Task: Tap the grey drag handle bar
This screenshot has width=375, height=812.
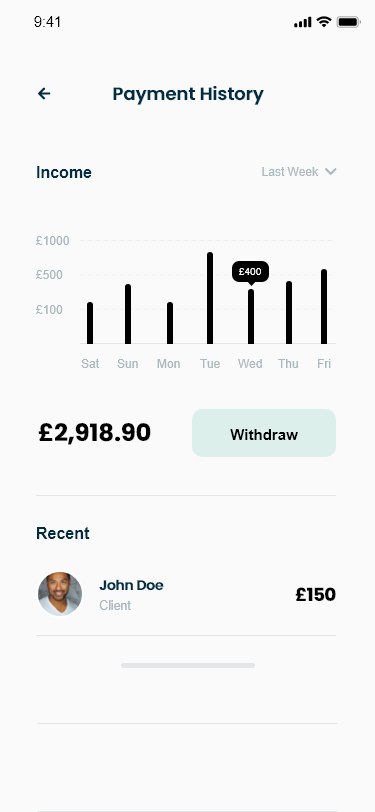Action: point(188,665)
